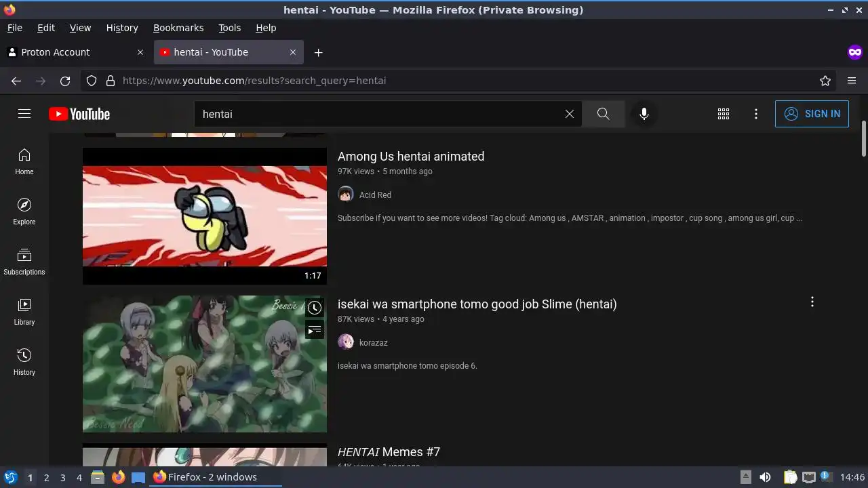Image resolution: width=868 pixels, height=488 pixels.
Task: Switch to workspace 2 in the pager
Action: [46, 477]
